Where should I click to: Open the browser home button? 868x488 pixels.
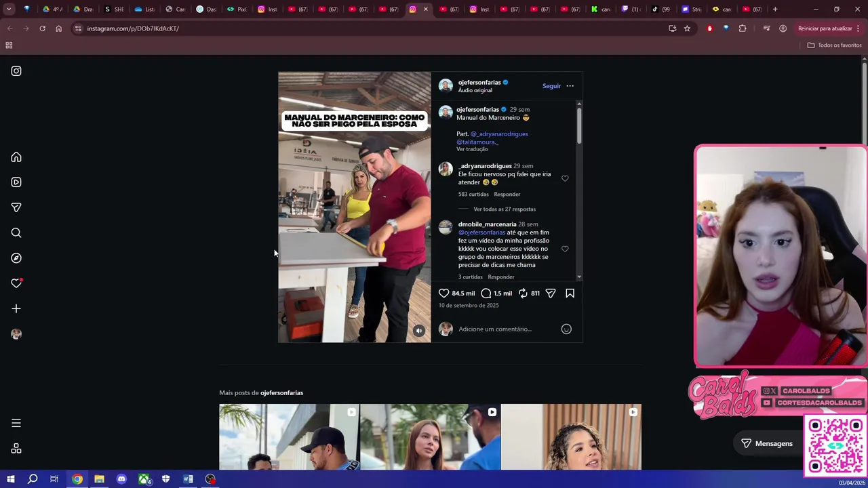point(58,28)
